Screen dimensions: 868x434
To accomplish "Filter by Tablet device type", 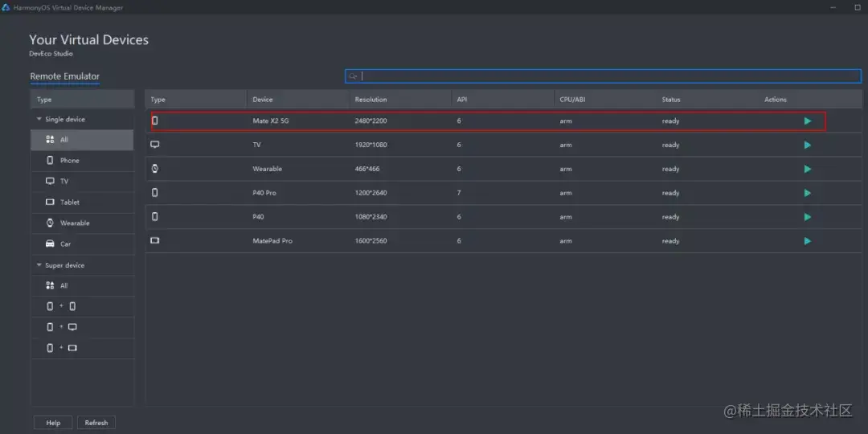I will tap(82, 202).
